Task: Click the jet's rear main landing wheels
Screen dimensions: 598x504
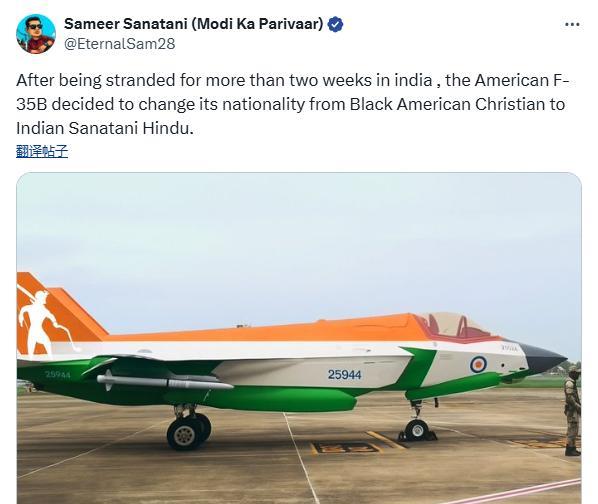Action: [189, 430]
